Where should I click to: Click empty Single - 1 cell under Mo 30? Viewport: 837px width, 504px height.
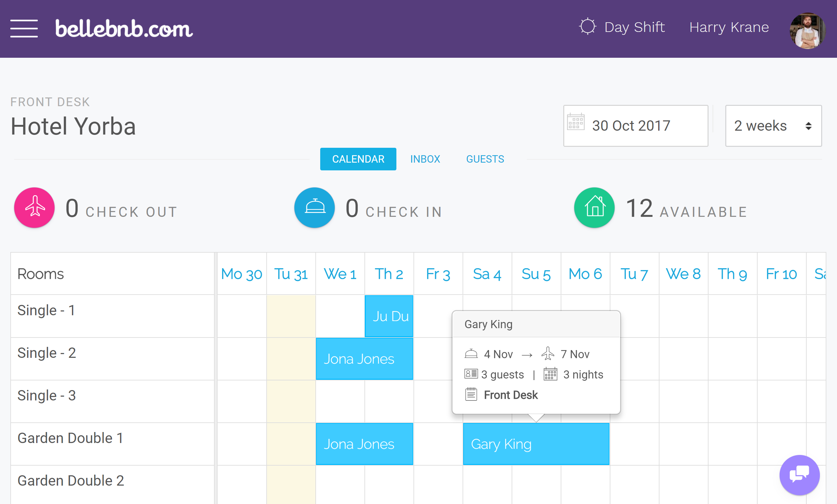[241, 316]
